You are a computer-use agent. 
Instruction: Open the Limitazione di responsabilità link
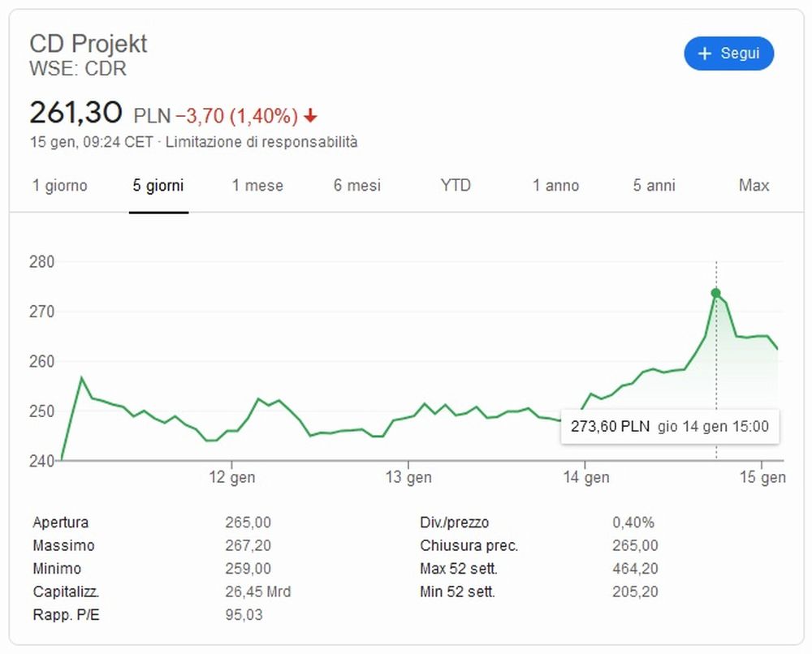click(261, 142)
